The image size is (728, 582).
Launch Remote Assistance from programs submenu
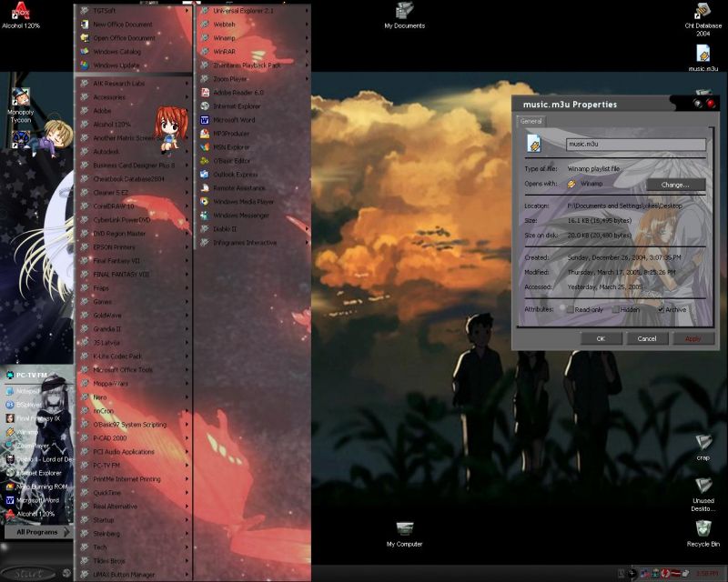coord(253,188)
